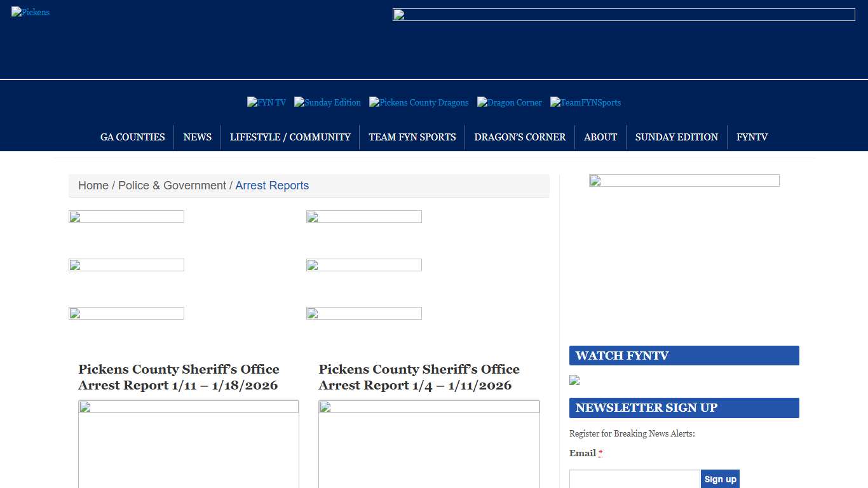The image size is (868, 488).
Task: Open Home breadcrumb link
Action: point(93,185)
